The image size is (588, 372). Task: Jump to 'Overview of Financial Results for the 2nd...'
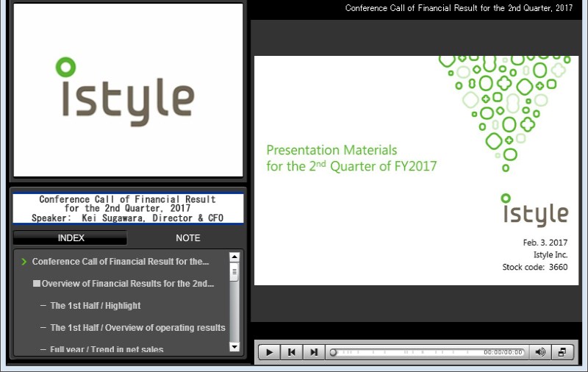127,284
